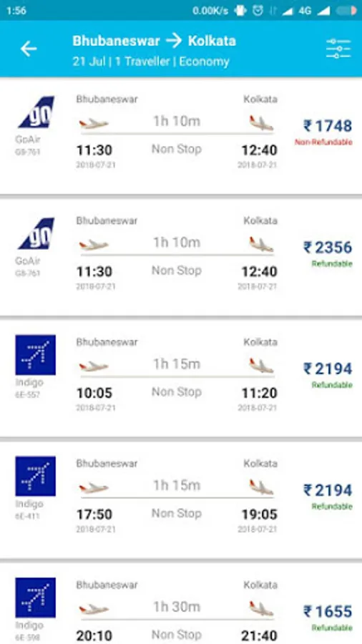Tap Indigo logo on 20:10 flight
The image size is (362, 644).
36,597
